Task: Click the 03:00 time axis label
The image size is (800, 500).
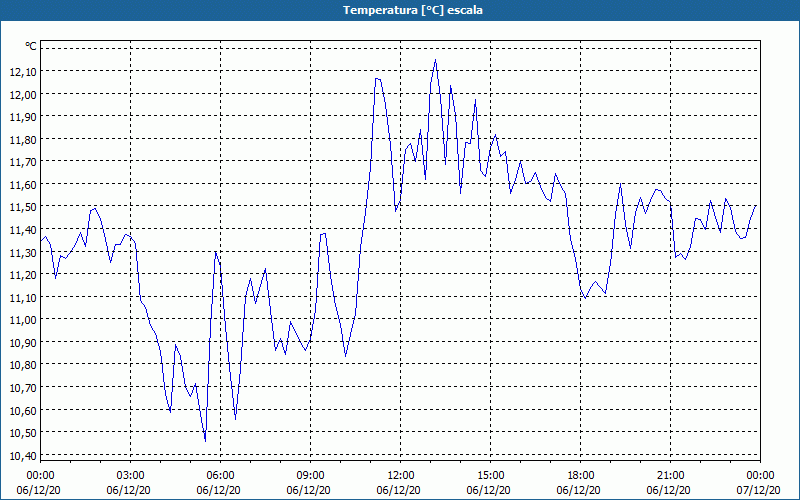Action: tap(131, 476)
